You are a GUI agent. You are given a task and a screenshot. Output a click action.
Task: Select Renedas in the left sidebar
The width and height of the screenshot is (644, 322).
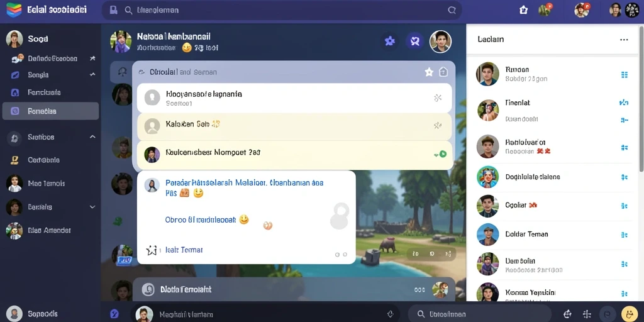pos(50,111)
